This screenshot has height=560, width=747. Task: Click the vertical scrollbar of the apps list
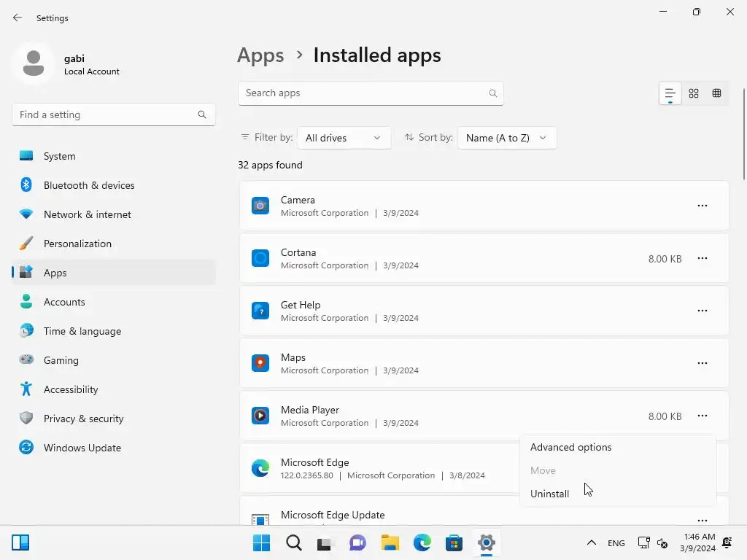tap(743, 134)
